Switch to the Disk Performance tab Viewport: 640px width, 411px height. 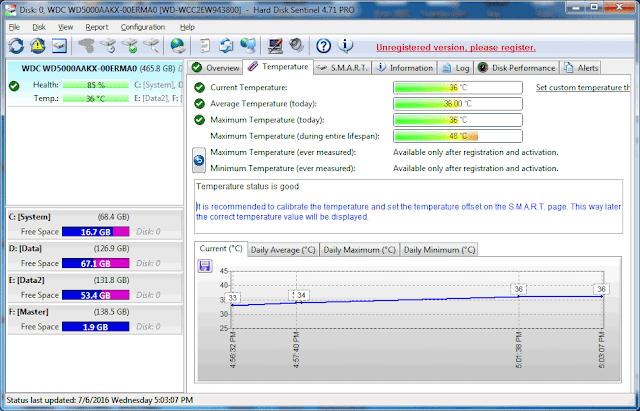[517, 68]
